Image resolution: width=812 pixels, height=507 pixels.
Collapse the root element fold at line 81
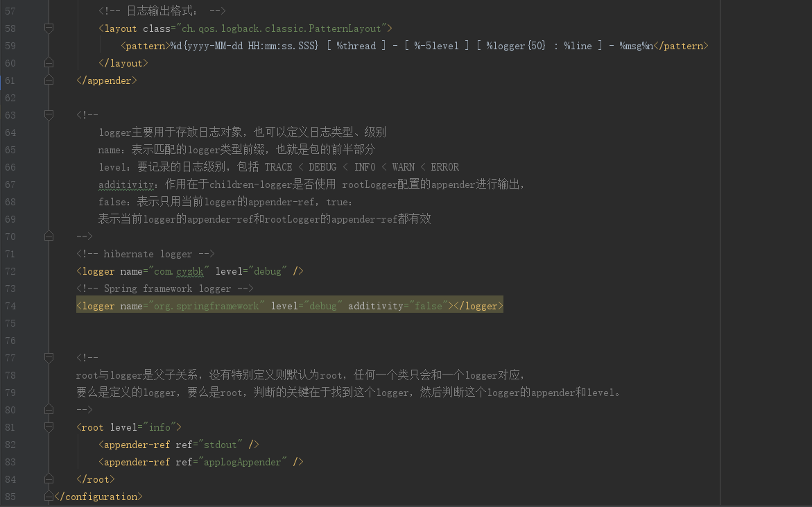point(49,427)
